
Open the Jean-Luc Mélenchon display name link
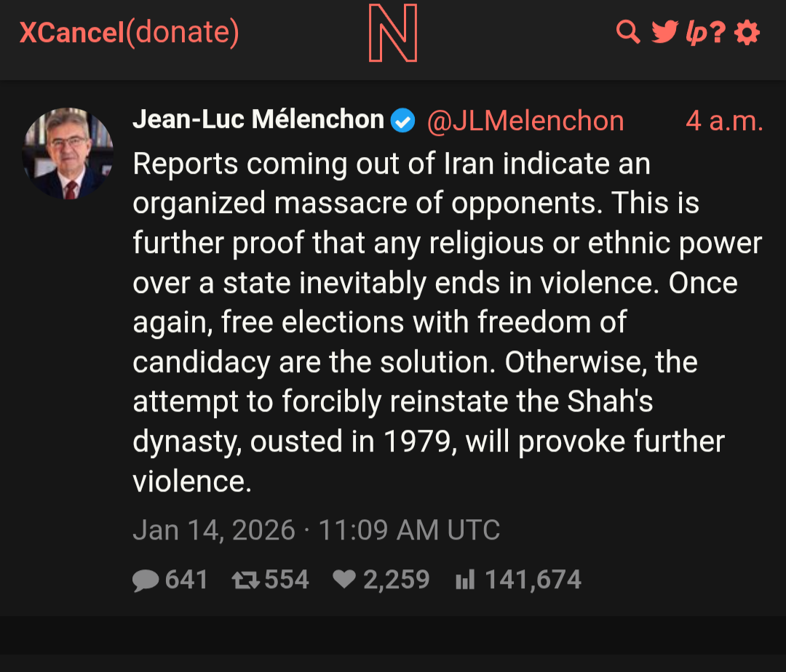(x=258, y=120)
